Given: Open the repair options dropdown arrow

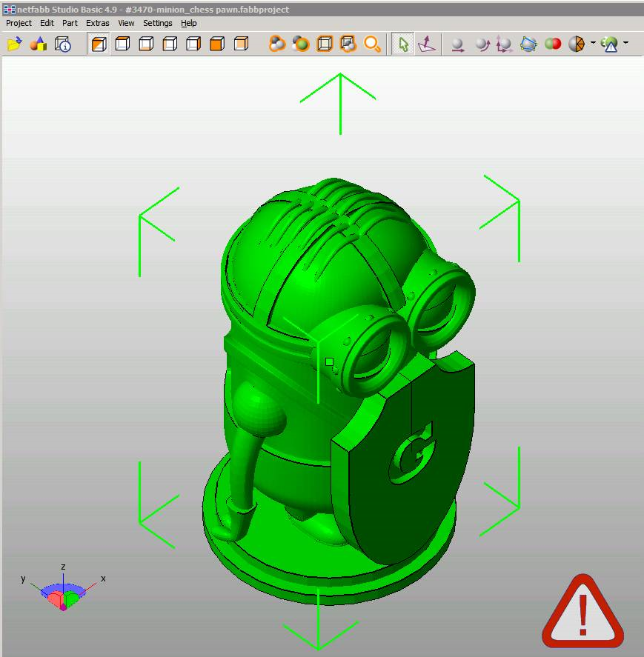Looking at the screenshot, I should [x=626, y=43].
